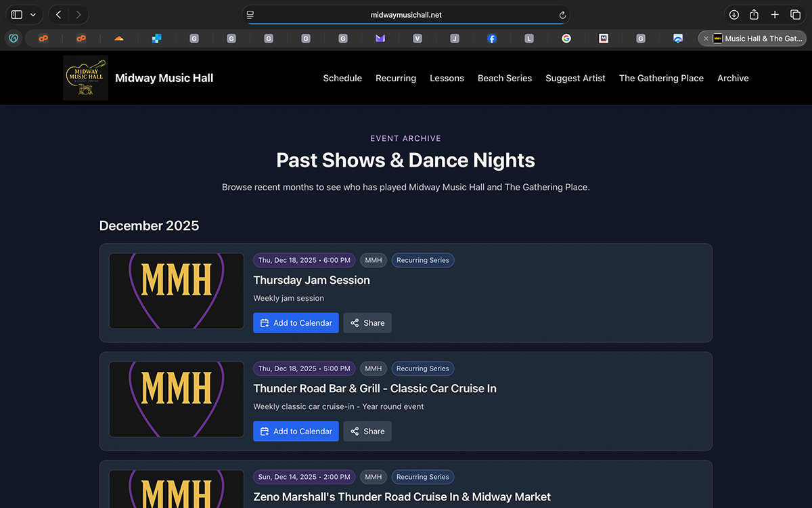Go back to the previous page
This screenshot has width=812, height=508.
click(x=59, y=14)
